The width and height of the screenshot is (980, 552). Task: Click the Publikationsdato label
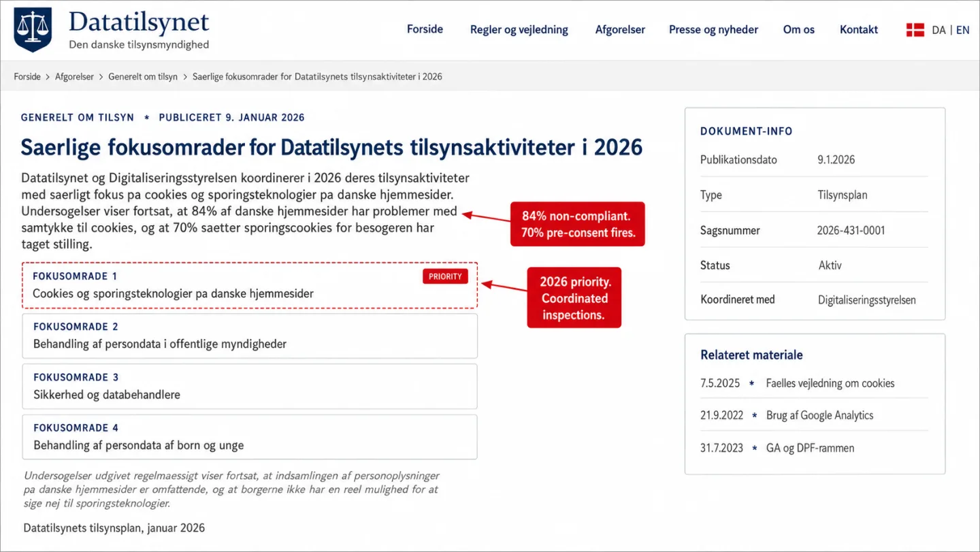click(738, 160)
